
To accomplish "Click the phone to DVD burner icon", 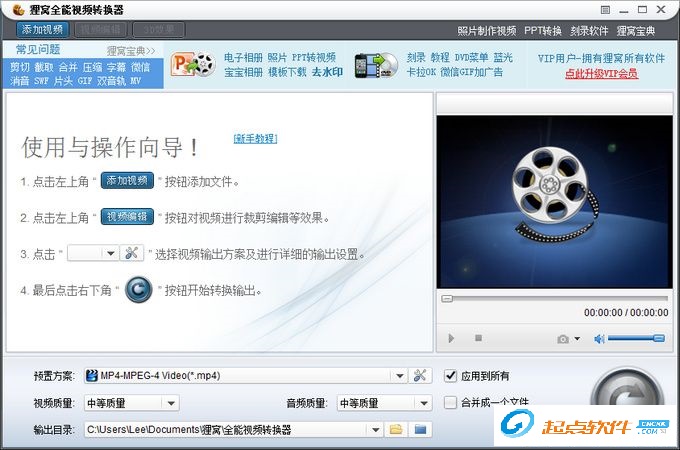I will point(376,65).
